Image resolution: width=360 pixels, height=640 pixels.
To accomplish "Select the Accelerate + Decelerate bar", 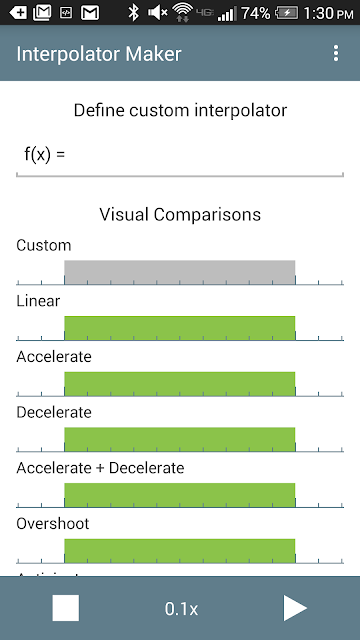I will tap(180, 495).
